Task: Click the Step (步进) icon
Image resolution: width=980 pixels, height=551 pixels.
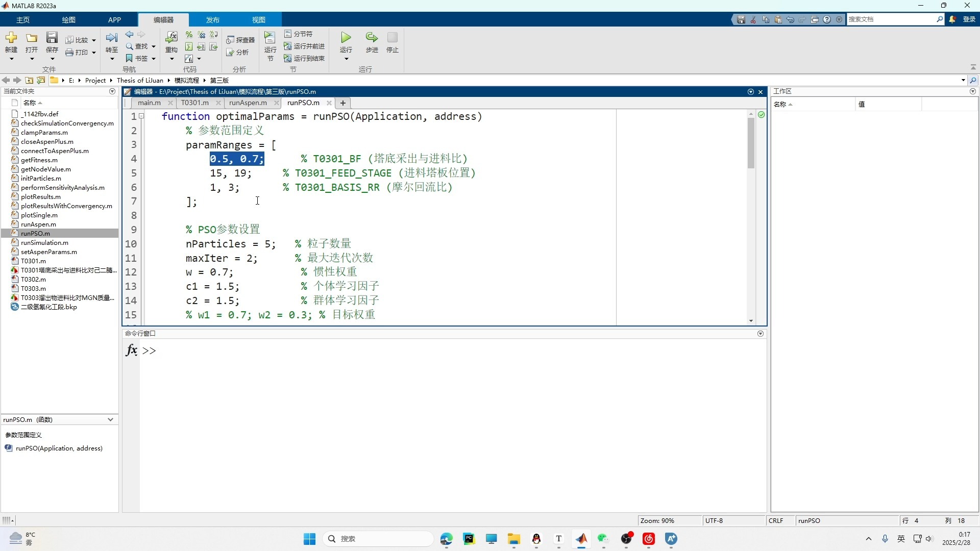Action: point(372,38)
